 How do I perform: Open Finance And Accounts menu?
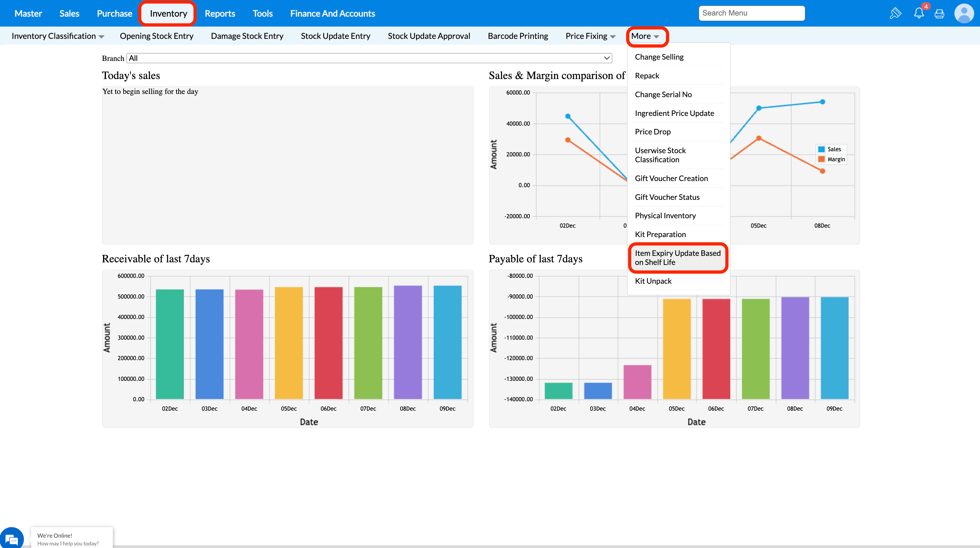pyautogui.click(x=332, y=14)
